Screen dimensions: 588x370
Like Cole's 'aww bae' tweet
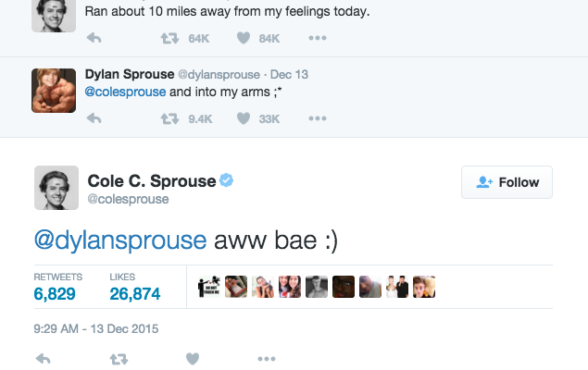[x=192, y=359]
